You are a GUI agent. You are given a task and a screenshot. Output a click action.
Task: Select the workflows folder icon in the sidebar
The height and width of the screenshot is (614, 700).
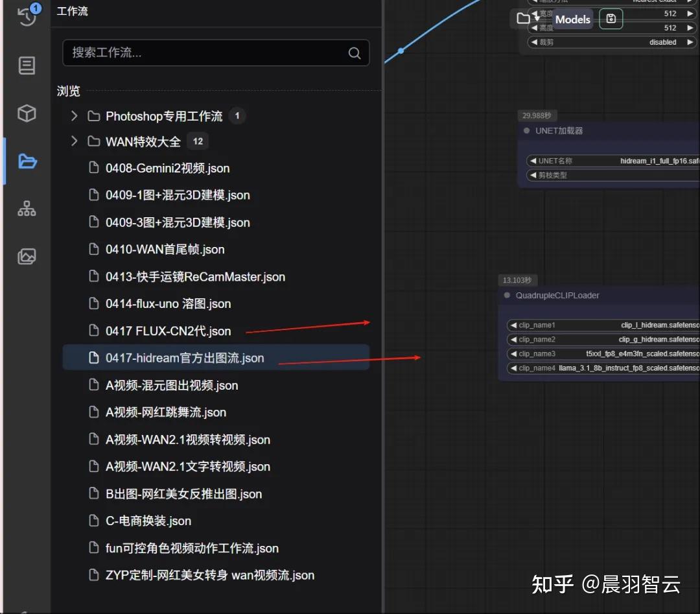[x=27, y=161]
